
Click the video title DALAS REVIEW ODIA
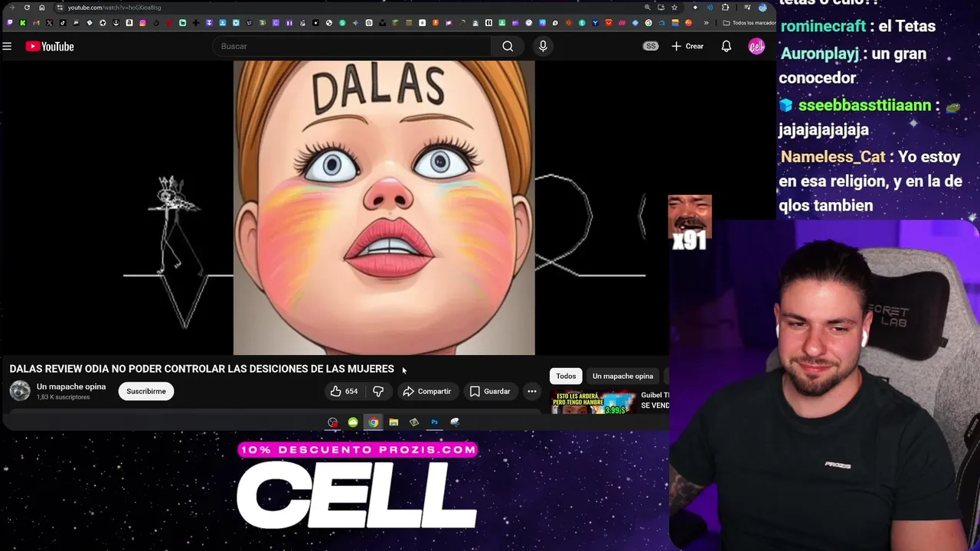point(201,369)
